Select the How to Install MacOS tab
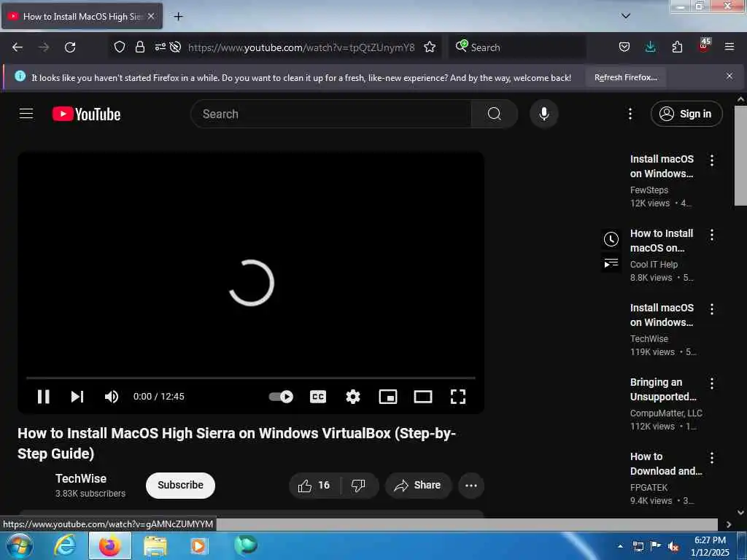The width and height of the screenshot is (747, 560). coord(82,16)
